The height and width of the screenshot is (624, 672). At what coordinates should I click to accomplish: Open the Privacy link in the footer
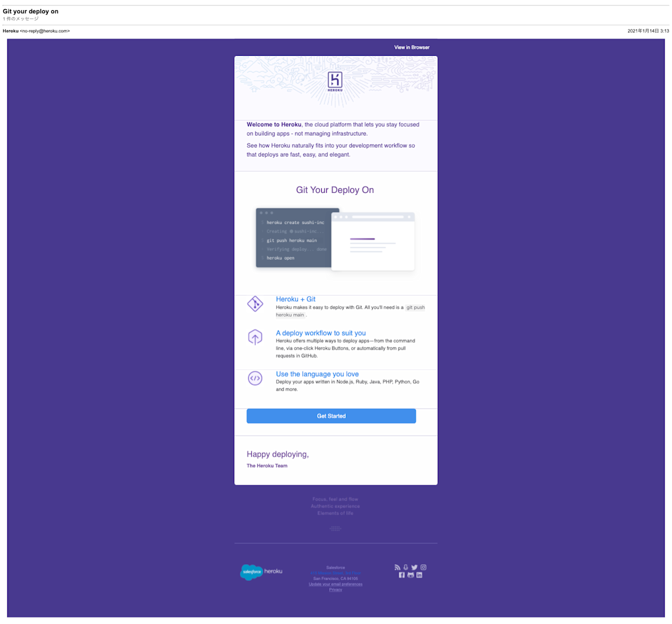(x=335, y=590)
